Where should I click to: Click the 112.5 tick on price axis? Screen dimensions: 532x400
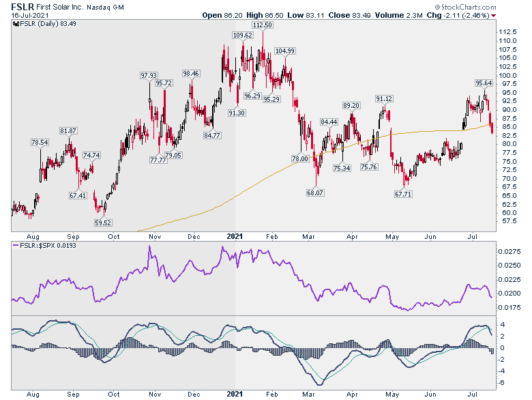click(x=507, y=32)
